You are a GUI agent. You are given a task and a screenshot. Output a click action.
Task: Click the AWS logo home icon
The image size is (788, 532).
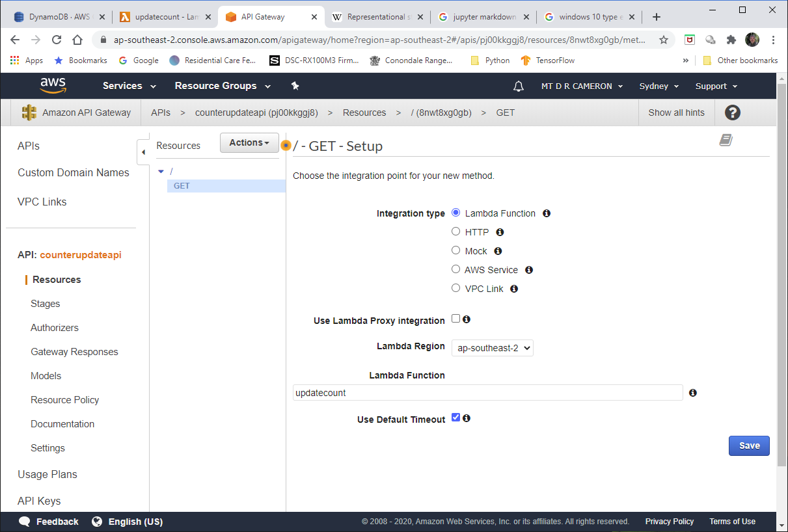tap(53, 86)
